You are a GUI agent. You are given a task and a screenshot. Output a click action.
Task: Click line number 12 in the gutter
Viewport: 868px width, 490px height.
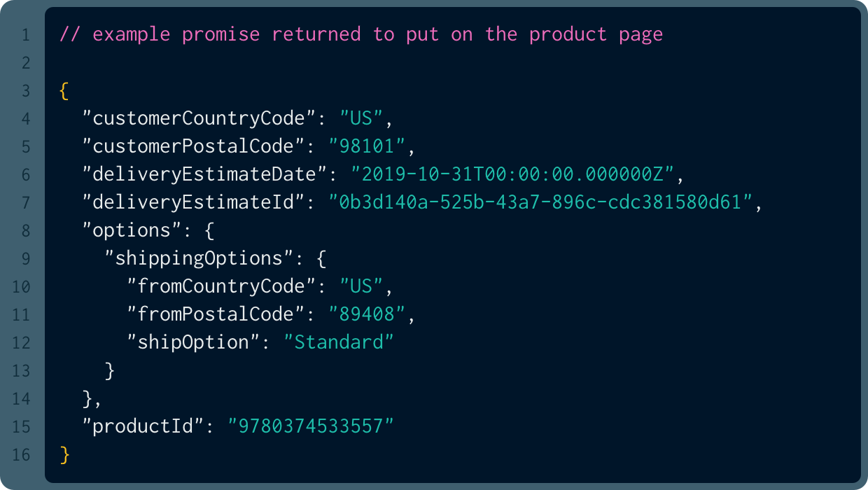22,343
